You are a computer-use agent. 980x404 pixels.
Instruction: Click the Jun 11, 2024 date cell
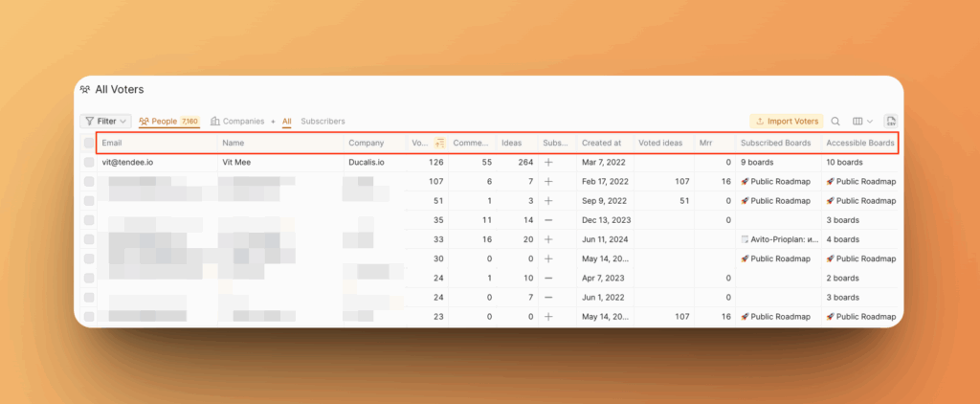(x=605, y=239)
